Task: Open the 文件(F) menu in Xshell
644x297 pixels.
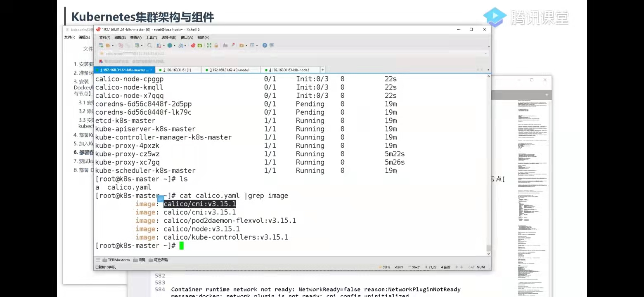Action: point(105,38)
